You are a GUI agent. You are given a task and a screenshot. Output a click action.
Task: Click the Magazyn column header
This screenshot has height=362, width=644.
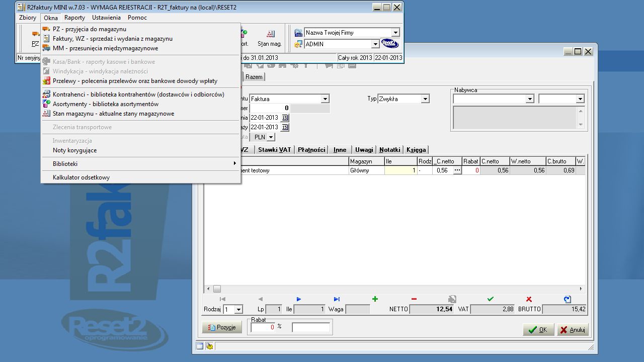[366, 161]
